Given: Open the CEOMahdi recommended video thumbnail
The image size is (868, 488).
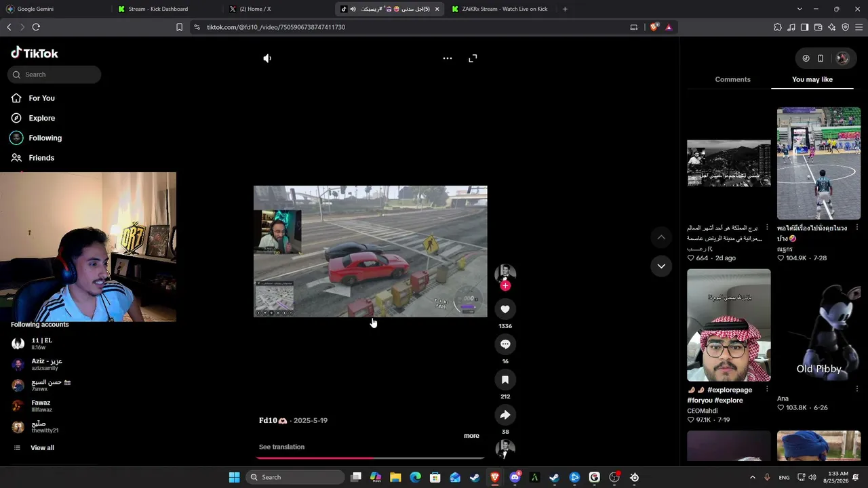Looking at the screenshot, I should 728,325.
